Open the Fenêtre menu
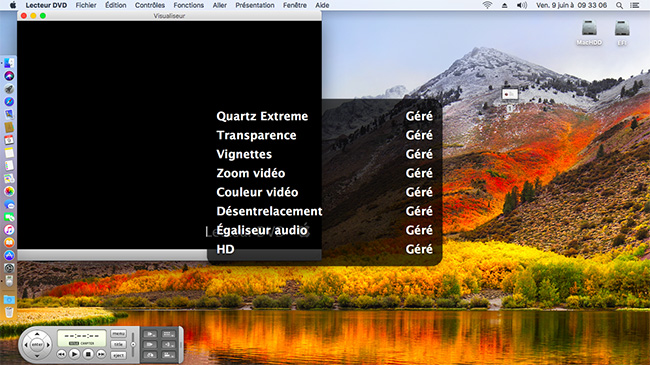This screenshot has height=365, width=650. [x=295, y=5]
